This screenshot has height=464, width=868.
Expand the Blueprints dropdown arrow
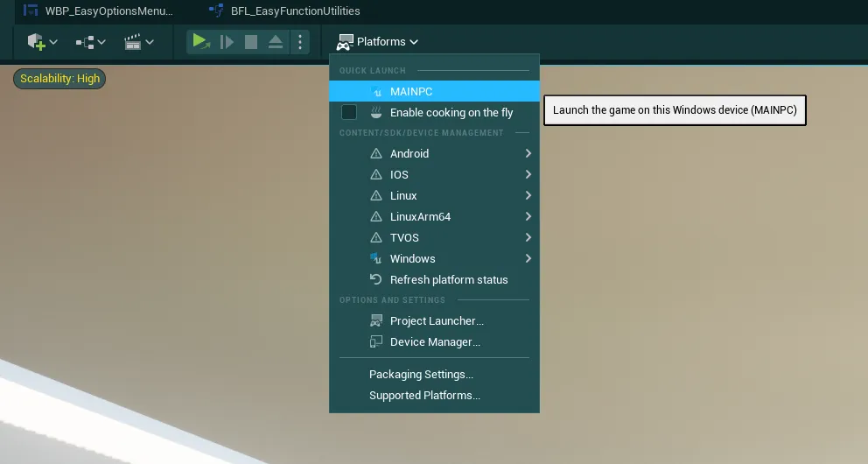[101, 42]
